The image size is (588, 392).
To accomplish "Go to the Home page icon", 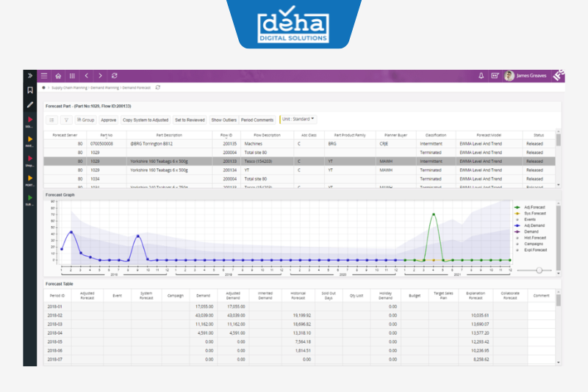I will [x=58, y=76].
